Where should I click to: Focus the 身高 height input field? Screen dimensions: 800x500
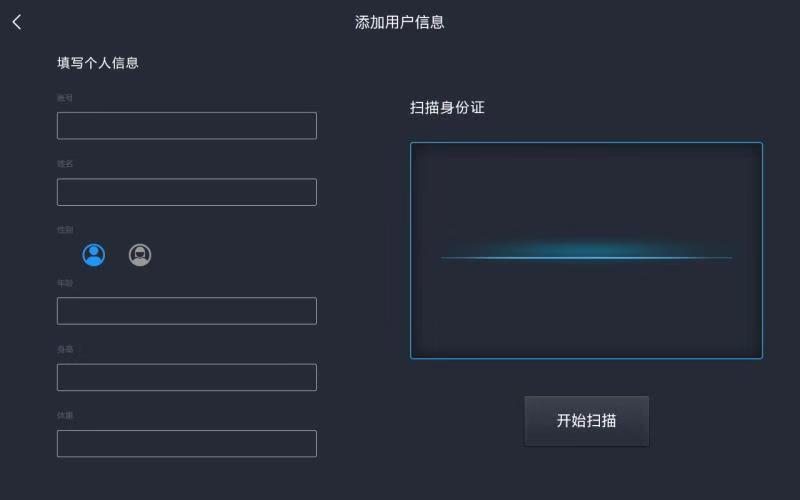click(x=186, y=377)
